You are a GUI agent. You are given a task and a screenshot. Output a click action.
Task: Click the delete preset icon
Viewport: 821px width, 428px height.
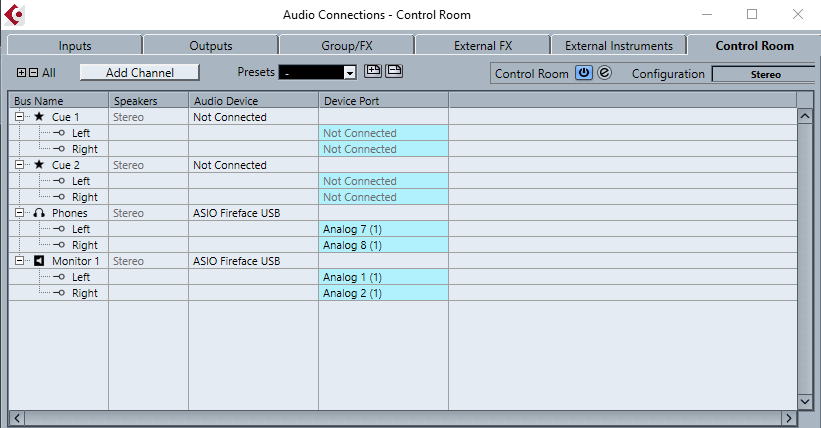coord(394,71)
